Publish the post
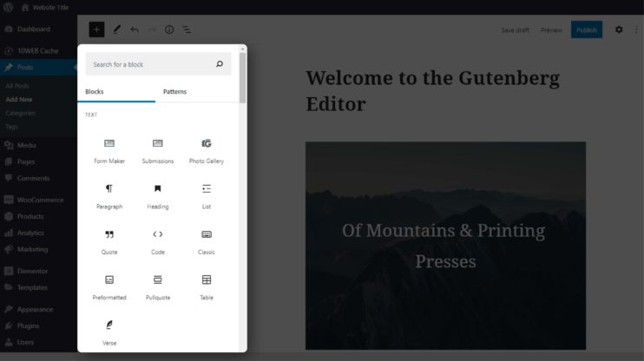The width and height of the screenshot is (644, 361). tap(587, 30)
